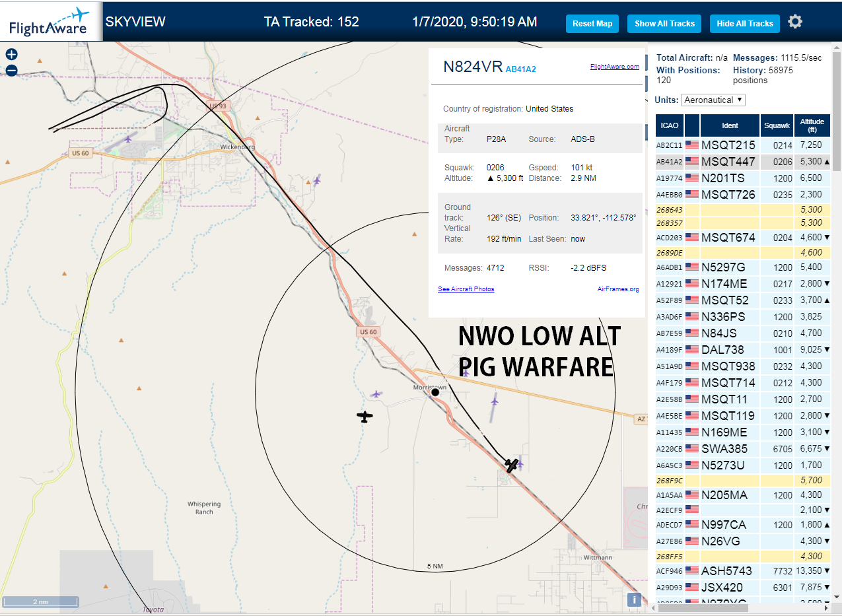The width and height of the screenshot is (842, 616).
Task: Click the US flag in the DAL738 row
Action: click(692, 349)
